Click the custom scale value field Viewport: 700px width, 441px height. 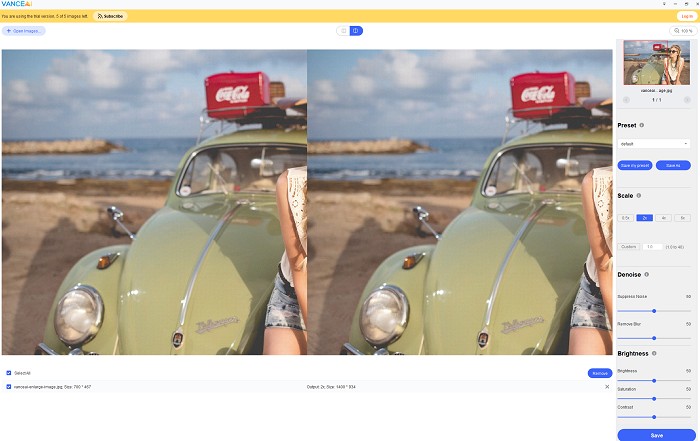click(650, 246)
